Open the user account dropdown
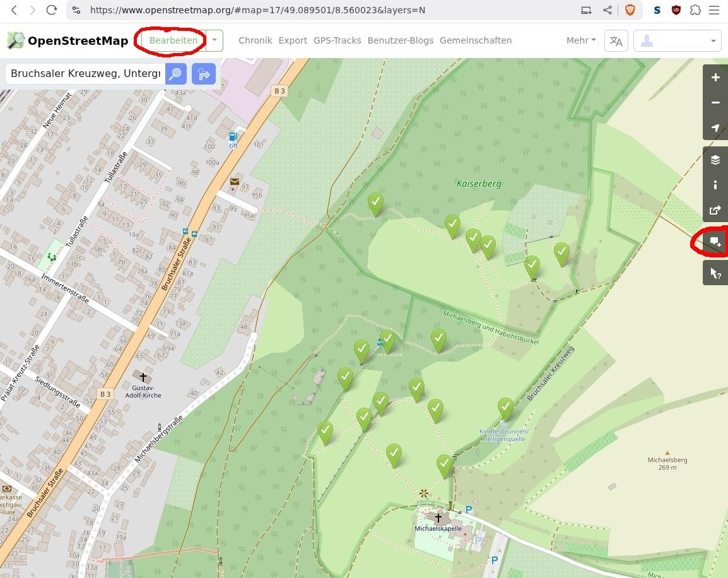Image resolution: width=728 pixels, height=578 pixels. [677, 41]
